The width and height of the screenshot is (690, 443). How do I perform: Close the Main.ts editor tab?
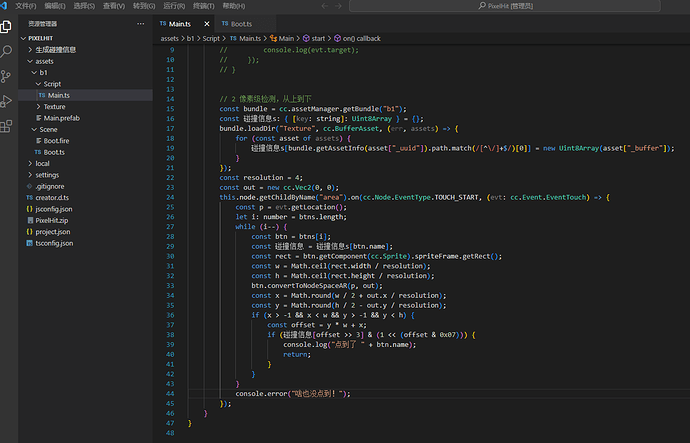click(207, 22)
